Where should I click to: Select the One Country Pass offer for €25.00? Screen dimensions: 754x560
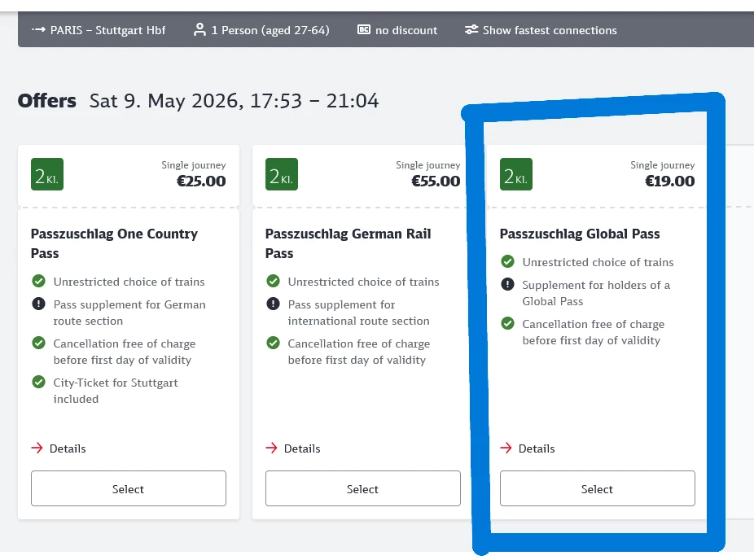pyautogui.click(x=129, y=489)
